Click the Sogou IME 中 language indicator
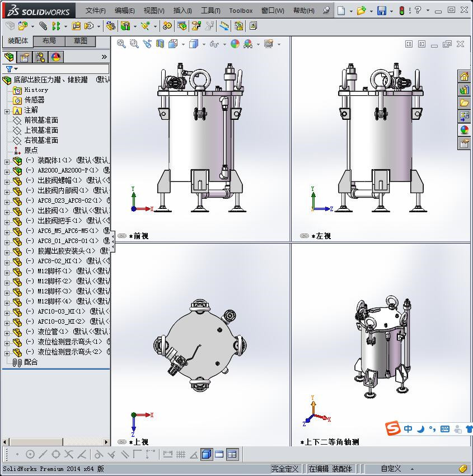 point(408,428)
